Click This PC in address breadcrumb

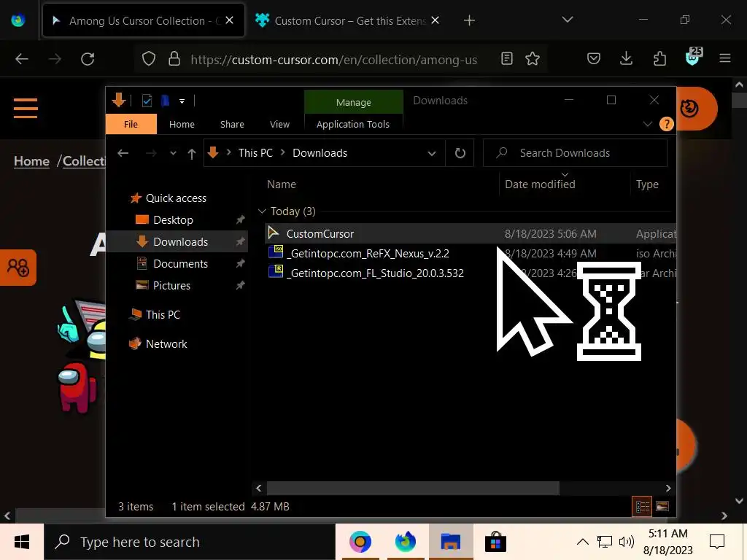(255, 153)
